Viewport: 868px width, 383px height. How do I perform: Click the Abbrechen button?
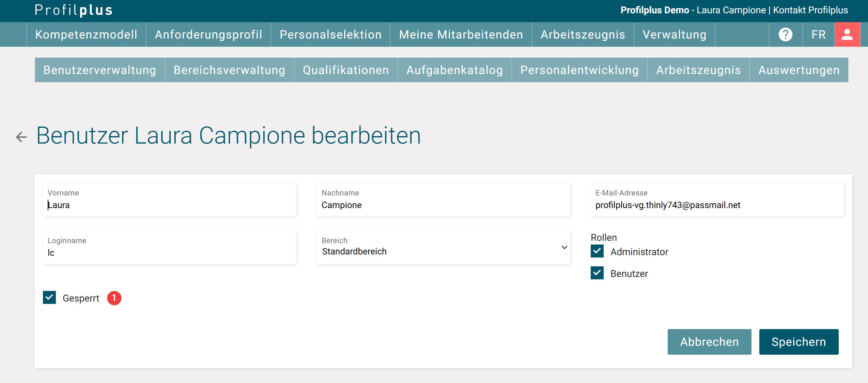(x=709, y=342)
